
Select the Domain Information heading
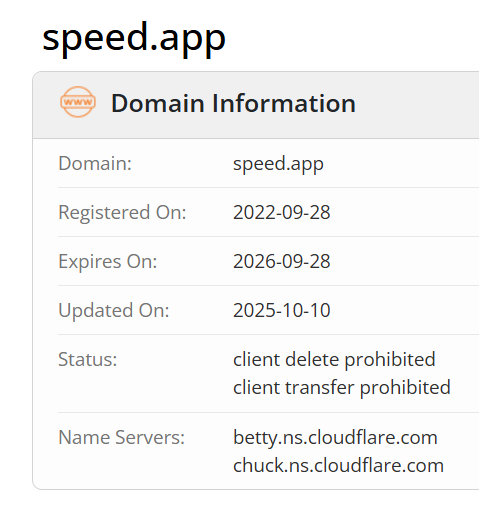coord(233,103)
